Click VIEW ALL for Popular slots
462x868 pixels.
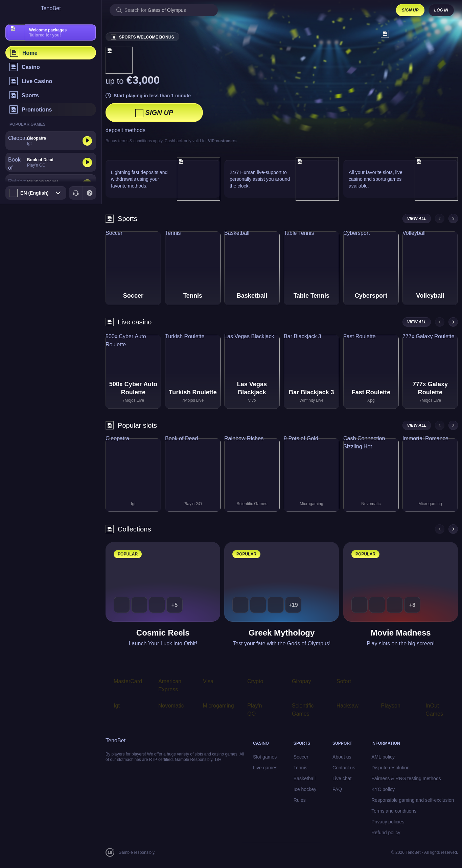[x=417, y=425]
